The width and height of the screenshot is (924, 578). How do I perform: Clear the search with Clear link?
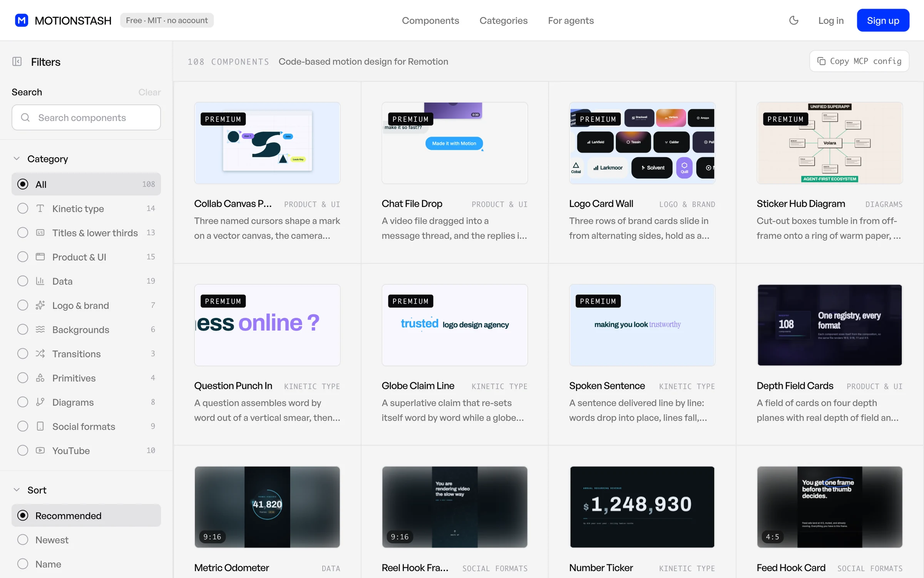(x=149, y=92)
